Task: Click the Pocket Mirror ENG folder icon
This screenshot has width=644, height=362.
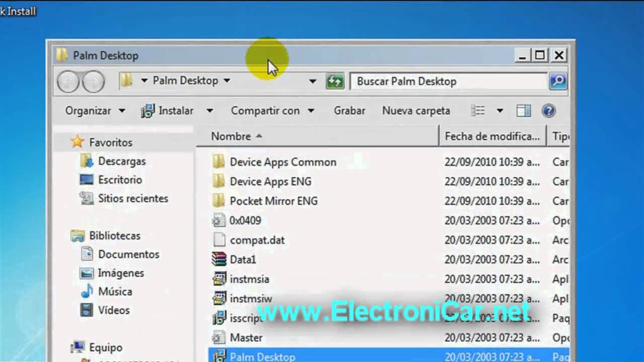Action: [x=218, y=201]
